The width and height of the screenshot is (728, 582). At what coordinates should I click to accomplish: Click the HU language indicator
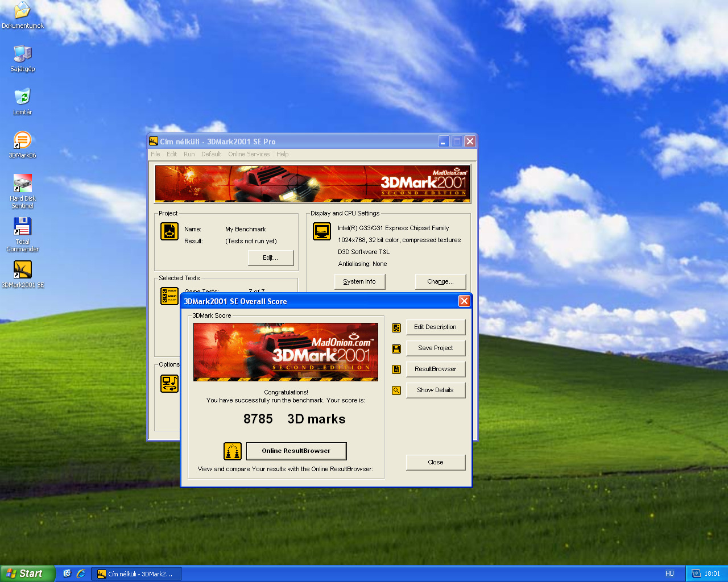tap(669, 573)
